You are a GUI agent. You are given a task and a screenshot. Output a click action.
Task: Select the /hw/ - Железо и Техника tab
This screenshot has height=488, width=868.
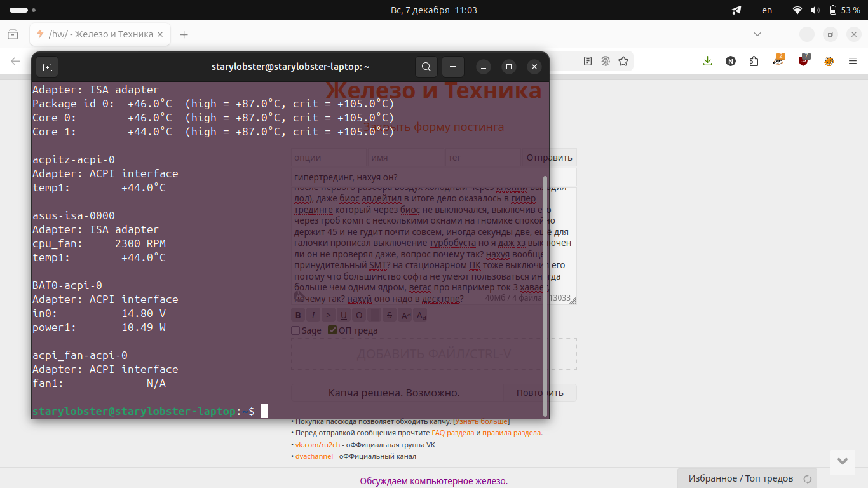[x=100, y=34]
